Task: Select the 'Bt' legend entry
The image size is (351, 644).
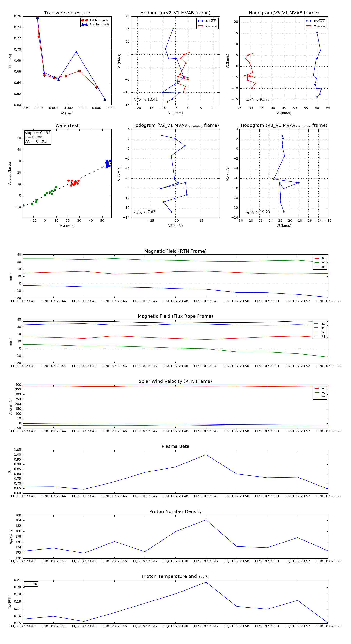Action: tap(320, 263)
